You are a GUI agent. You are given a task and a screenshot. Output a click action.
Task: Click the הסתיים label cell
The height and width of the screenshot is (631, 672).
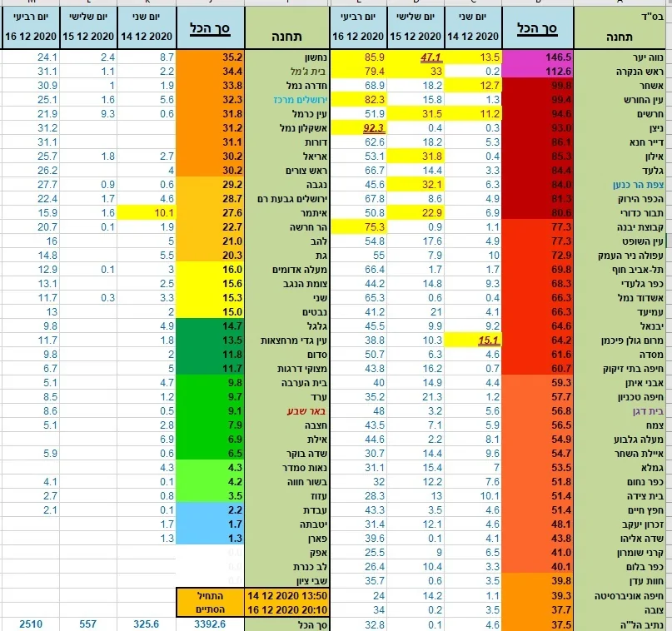click(x=211, y=610)
